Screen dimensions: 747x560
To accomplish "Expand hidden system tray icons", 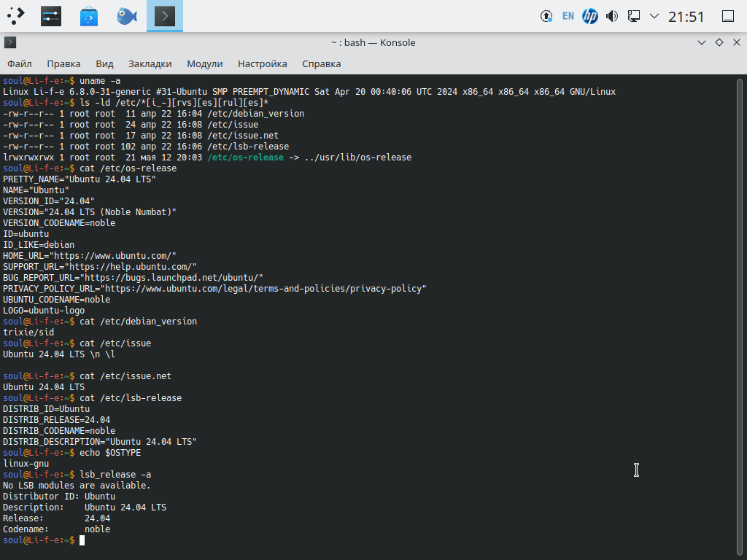I will 654,16.
